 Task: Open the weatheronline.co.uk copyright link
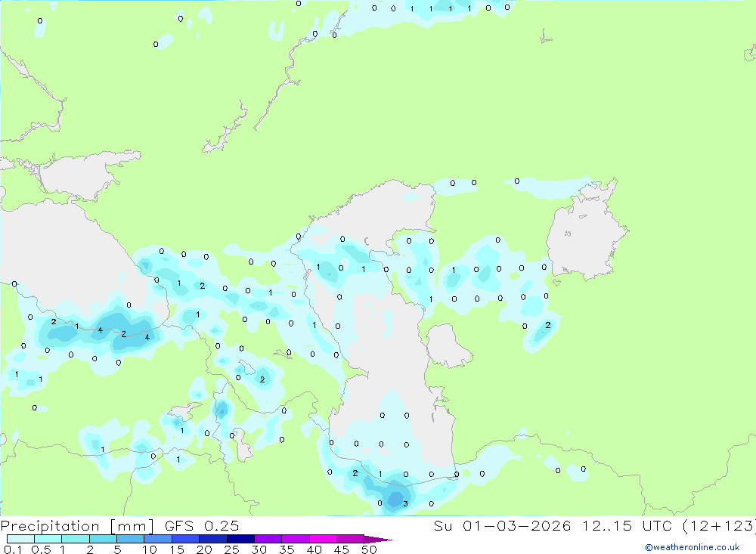pos(692,547)
